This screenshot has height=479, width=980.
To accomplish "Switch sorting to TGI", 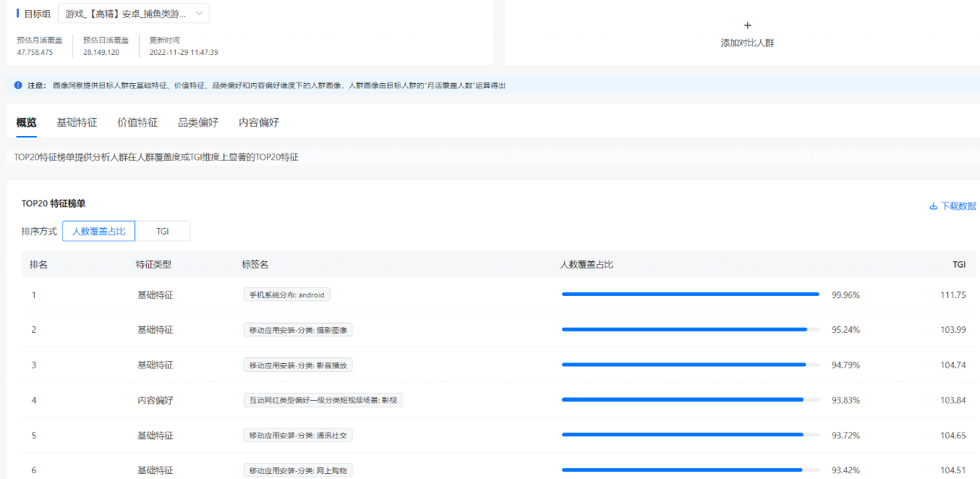I will pyautogui.click(x=163, y=232).
